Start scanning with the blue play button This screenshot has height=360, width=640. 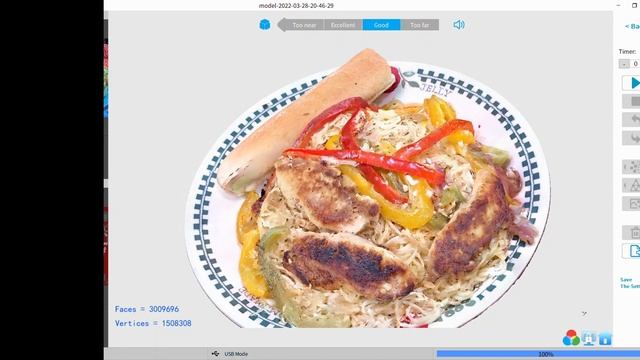click(632, 83)
